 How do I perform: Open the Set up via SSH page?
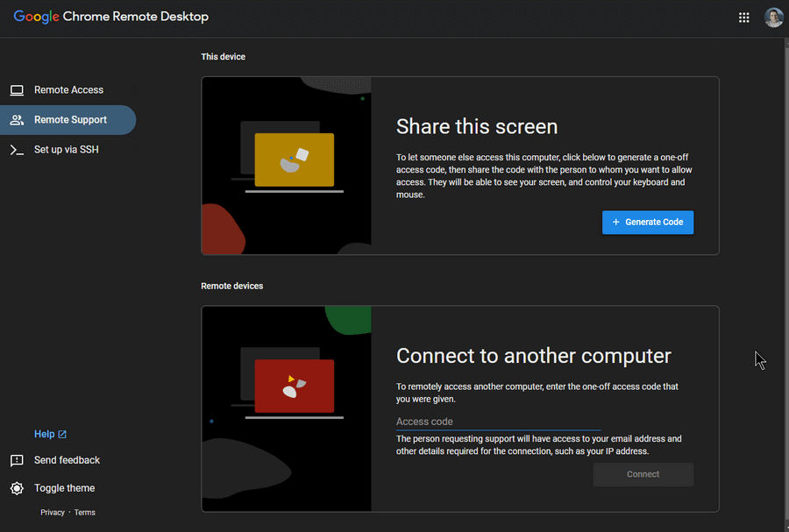pyautogui.click(x=68, y=149)
